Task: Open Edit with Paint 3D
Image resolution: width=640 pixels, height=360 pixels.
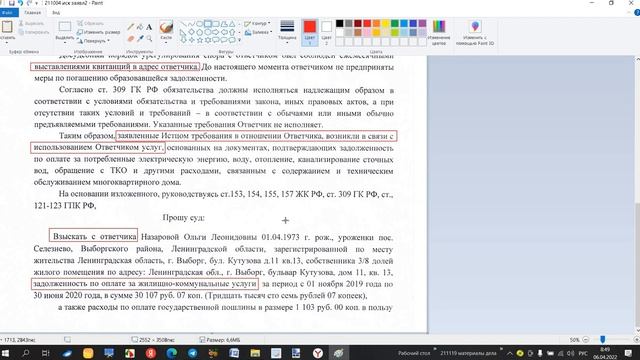Action: click(x=475, y=32)
